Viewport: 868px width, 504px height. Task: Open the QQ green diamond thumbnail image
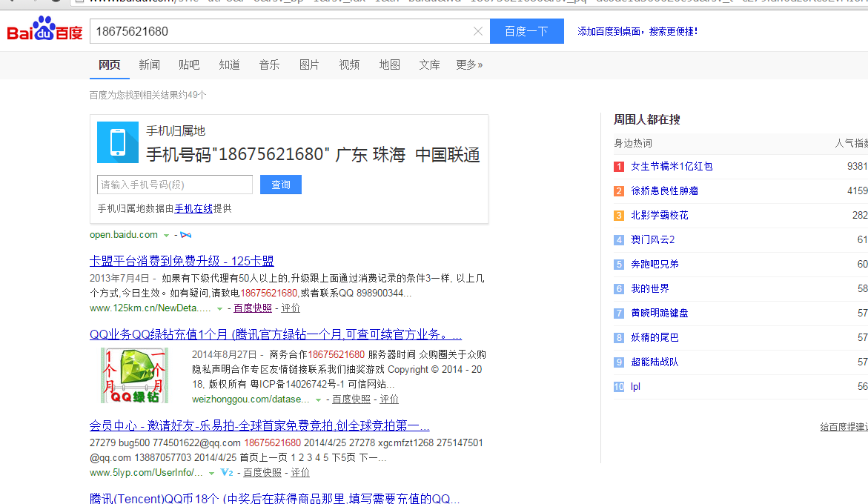pos(134,375)
